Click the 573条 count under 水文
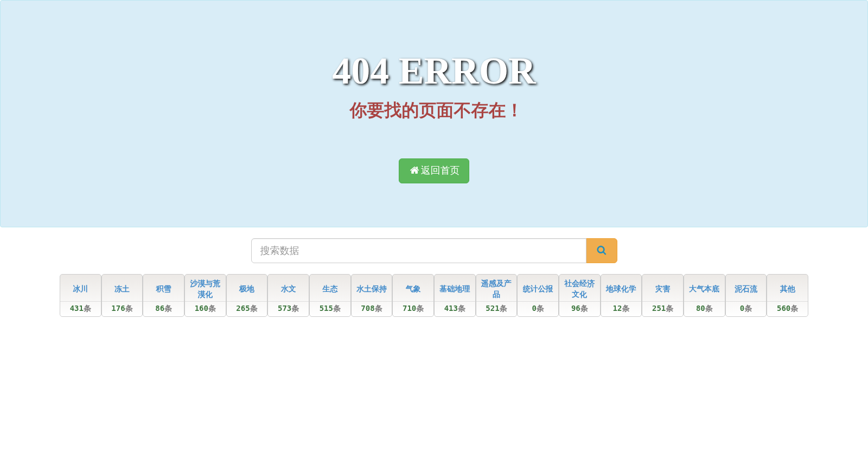The height and width of the screenshot is (465, 868). [288, 308]
